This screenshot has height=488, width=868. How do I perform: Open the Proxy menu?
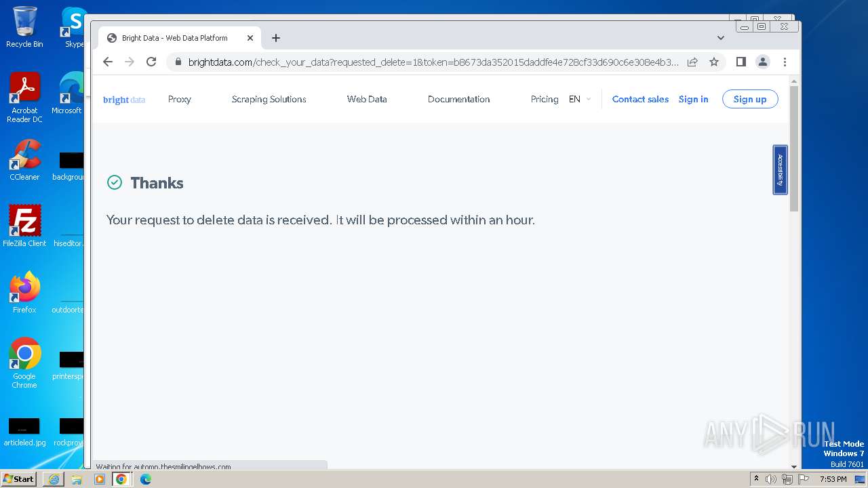click(180, 99)
